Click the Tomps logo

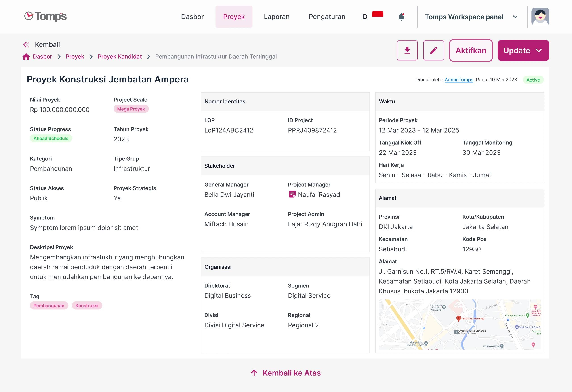[45, 16]
